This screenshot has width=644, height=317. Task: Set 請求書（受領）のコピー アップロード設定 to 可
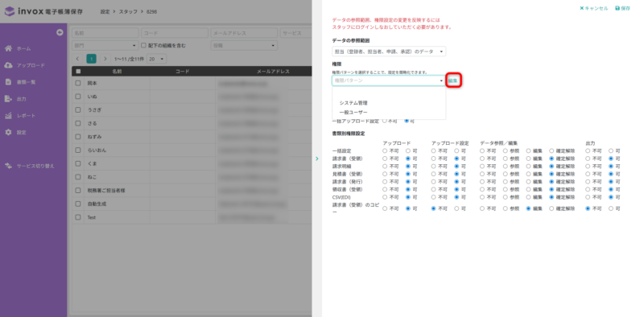456,208
